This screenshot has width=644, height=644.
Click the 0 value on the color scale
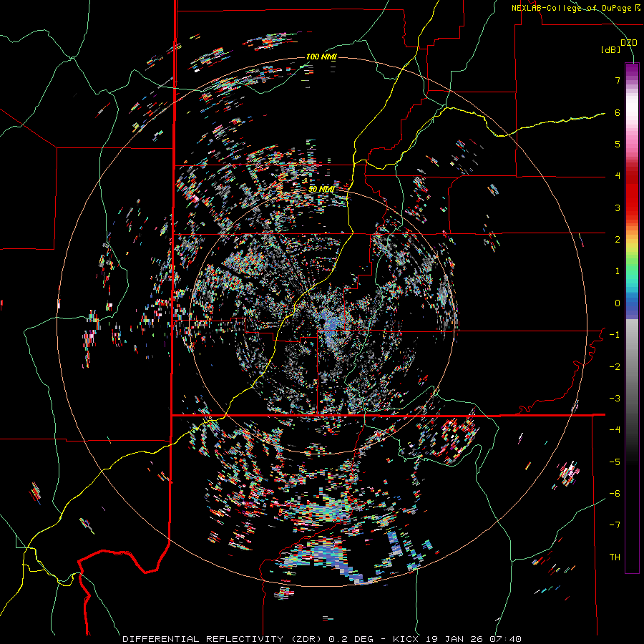click(618, 303)
